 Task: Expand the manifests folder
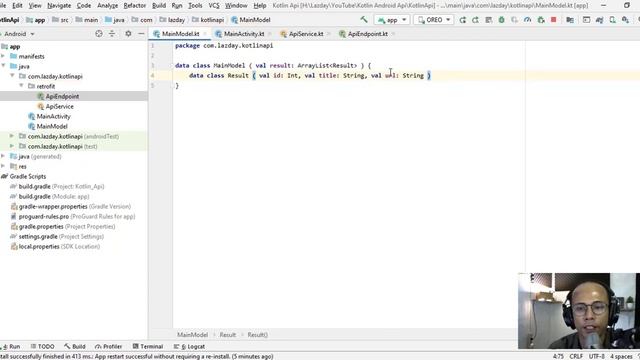tap(3, 56)
